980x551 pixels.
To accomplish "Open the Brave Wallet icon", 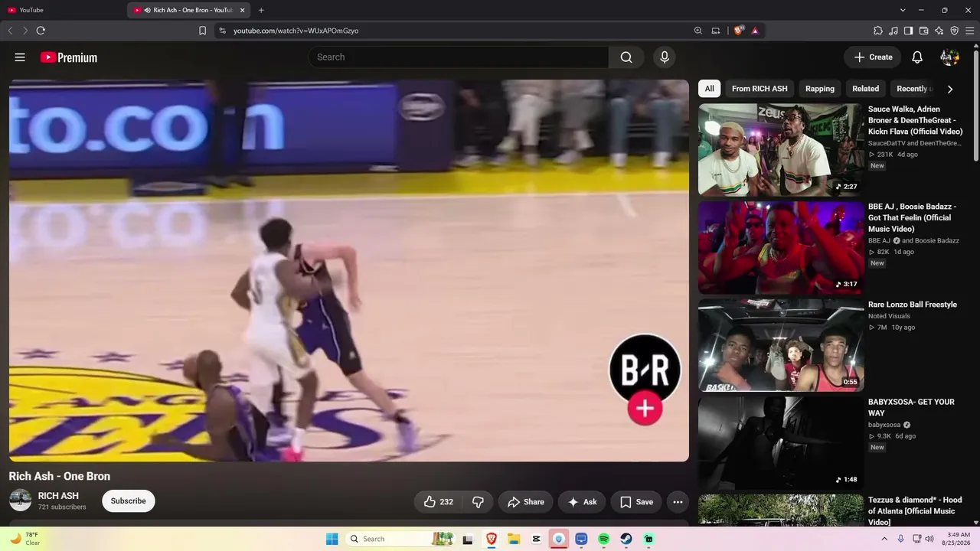I will click(x=924, y=31).
